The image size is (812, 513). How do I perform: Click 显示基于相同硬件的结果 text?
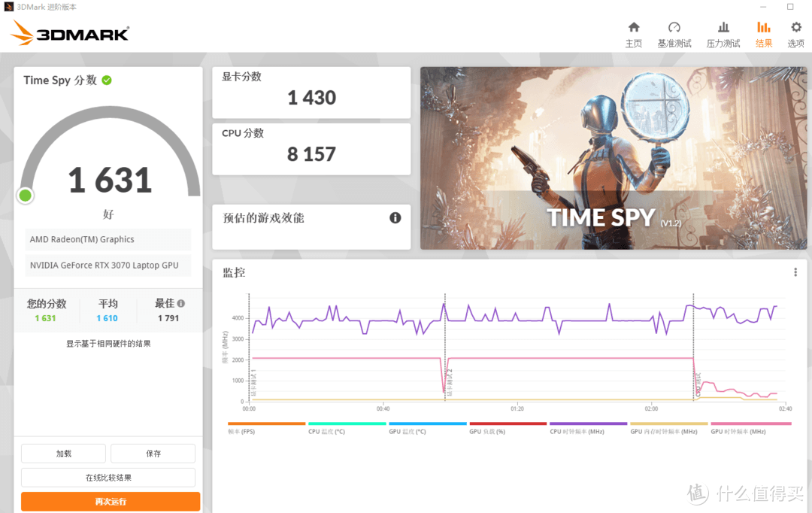[108, 344]
